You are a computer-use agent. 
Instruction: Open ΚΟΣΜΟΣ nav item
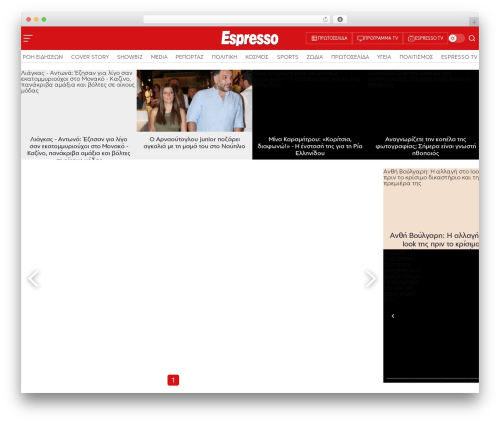point(257,57)
